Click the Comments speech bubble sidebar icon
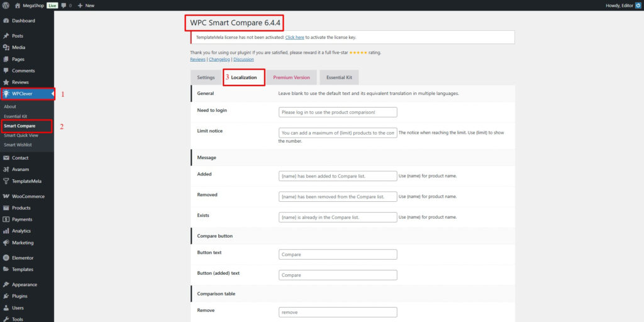 coord(6,70)
